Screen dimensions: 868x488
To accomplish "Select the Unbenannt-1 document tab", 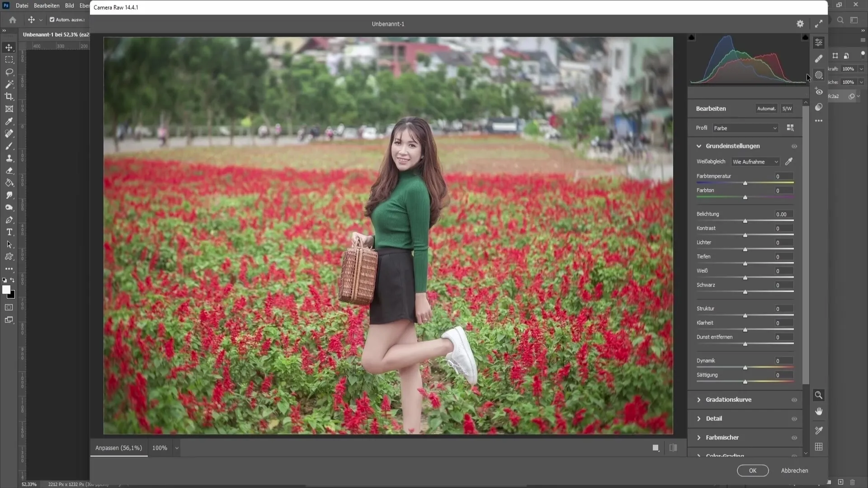I will [x=56, y=34].
